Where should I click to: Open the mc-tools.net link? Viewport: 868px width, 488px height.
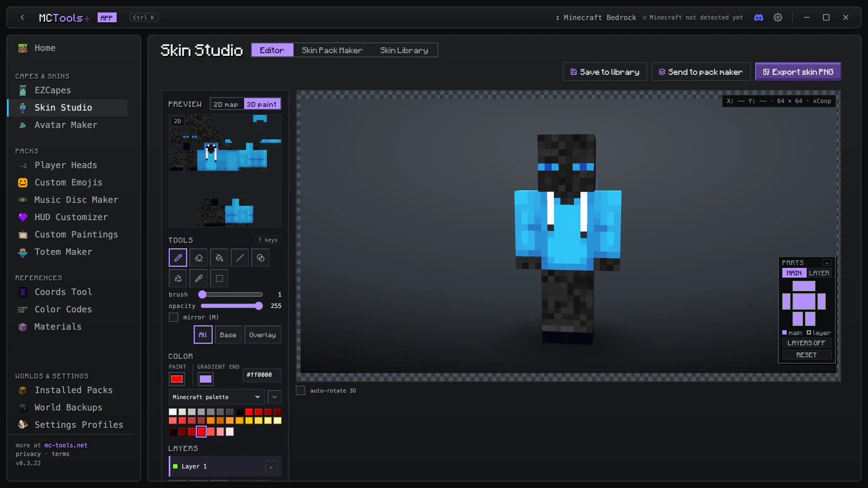click(x=66, y=446)
